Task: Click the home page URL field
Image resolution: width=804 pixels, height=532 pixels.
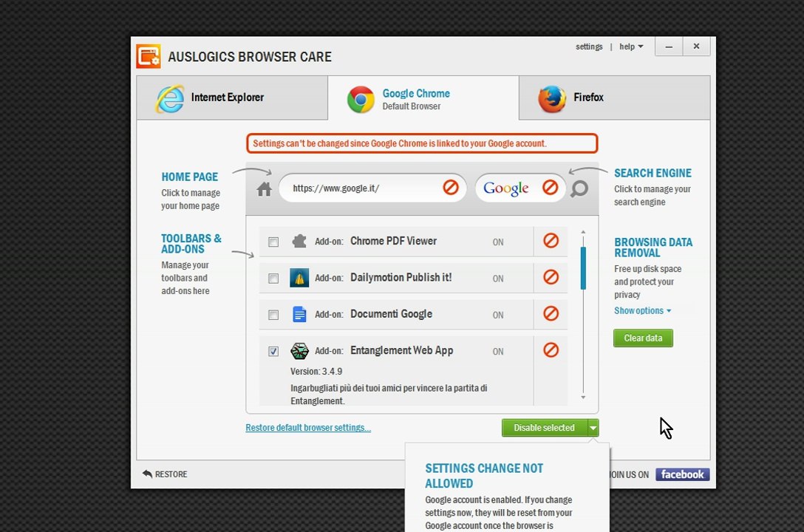Action: (x=372, y=188)
